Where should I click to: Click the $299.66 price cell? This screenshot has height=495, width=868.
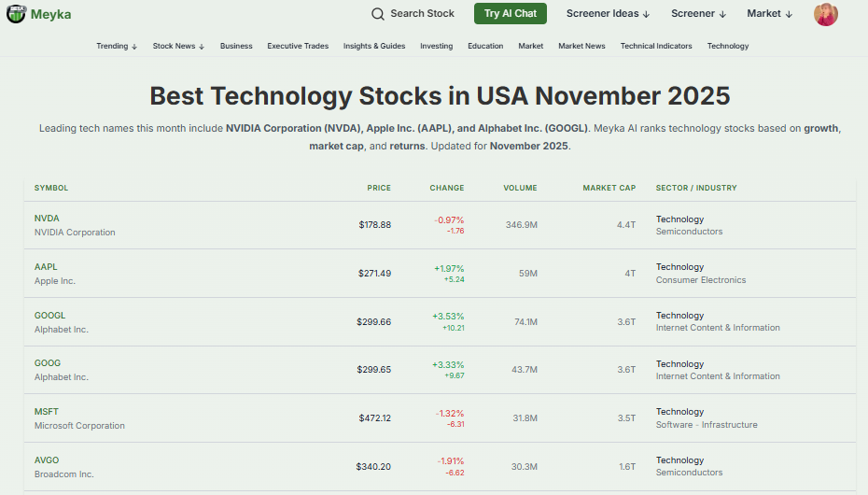coord(373,321)
